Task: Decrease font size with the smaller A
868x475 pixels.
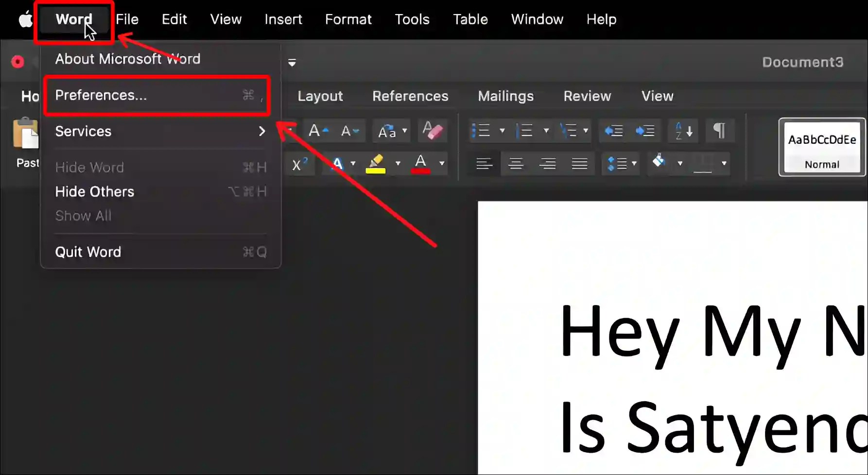Action: coord(349,131)
